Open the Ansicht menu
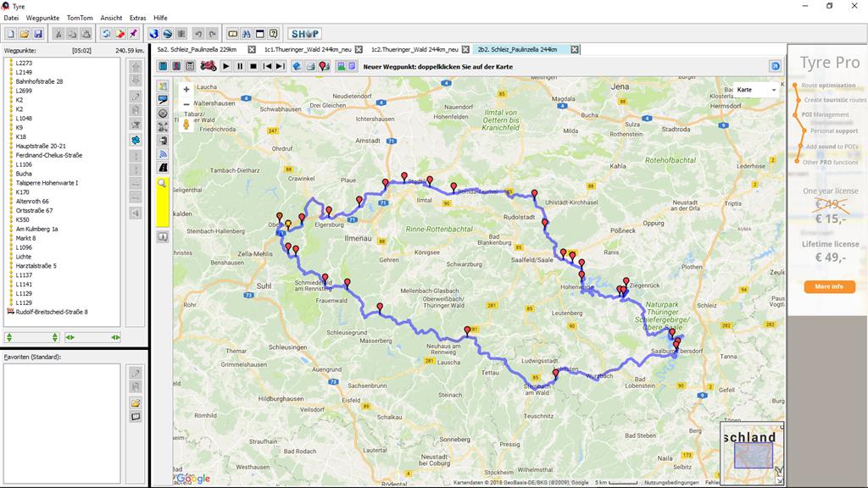868x488 pixels. coord(111,18)
